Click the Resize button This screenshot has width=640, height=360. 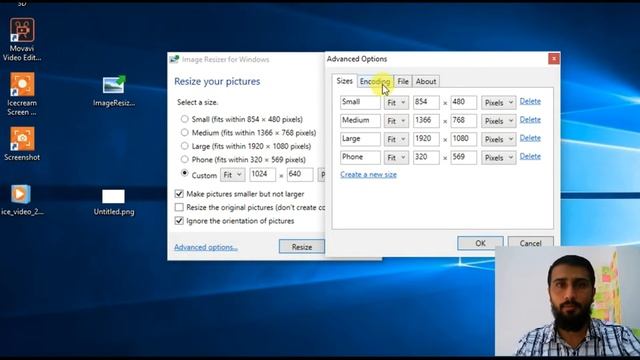coord(302,247)
